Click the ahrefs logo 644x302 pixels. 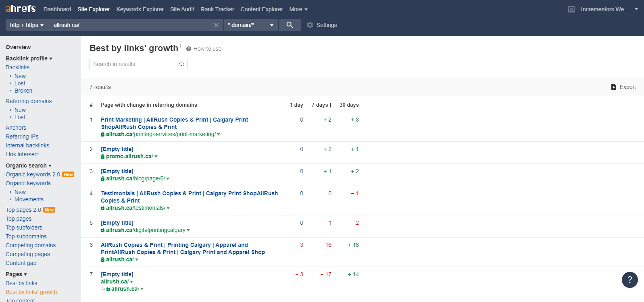point(21,9)
